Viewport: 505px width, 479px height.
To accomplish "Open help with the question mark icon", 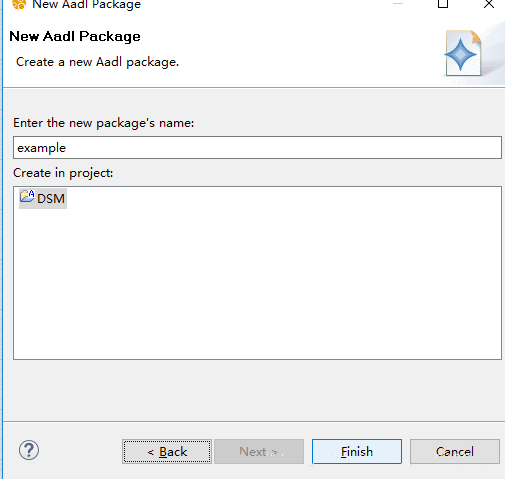I will pos(29,450).
